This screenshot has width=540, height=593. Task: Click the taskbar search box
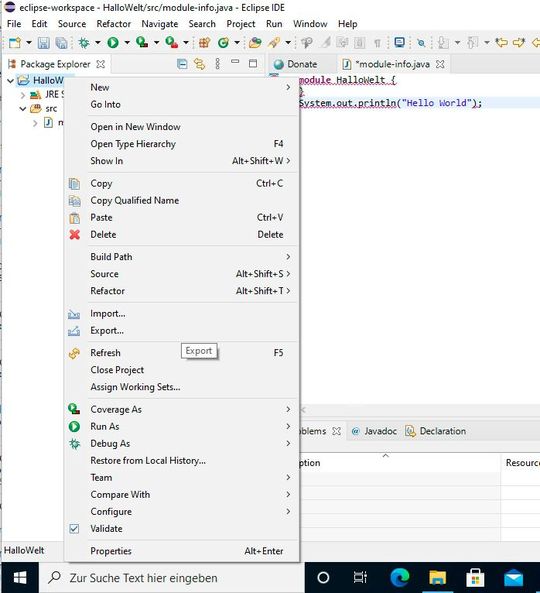click(172, 577)
